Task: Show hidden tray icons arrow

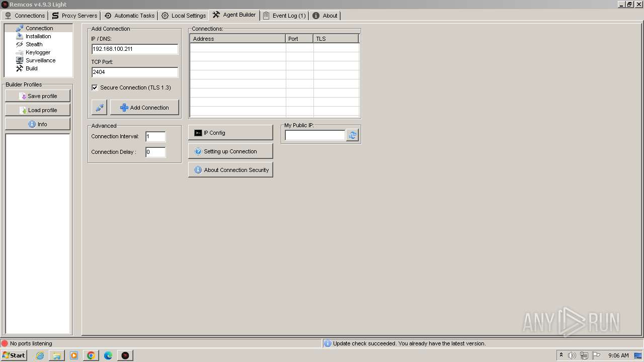Action: tap(561, 355)
